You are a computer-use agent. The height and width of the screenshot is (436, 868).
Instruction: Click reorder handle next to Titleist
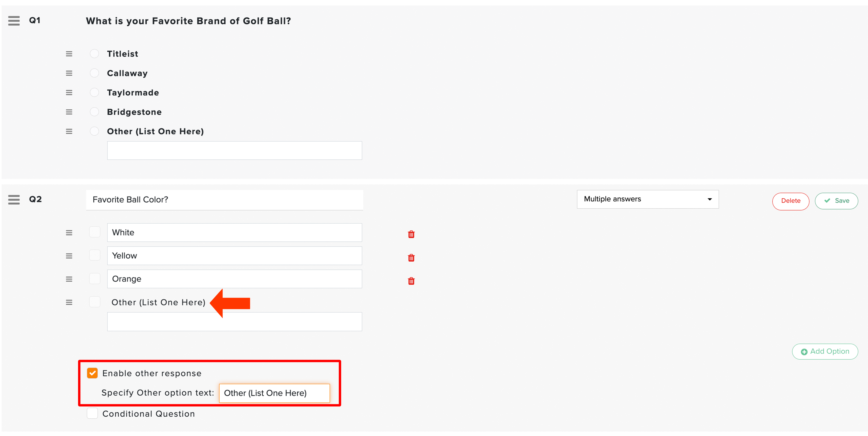pyautogui.click(x=69, y=54)
